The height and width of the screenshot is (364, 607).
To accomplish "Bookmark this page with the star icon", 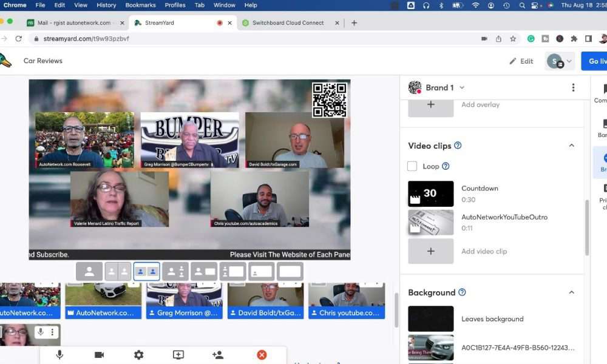I will 513,39.
